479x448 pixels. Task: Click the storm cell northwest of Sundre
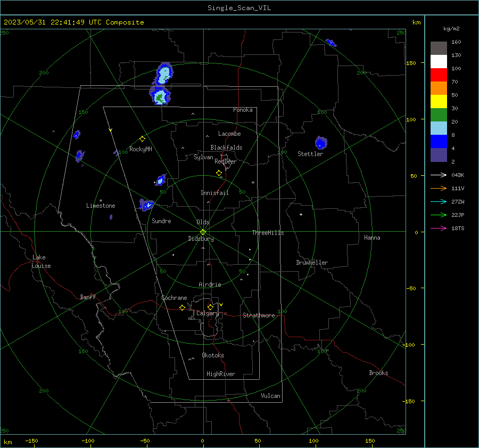click(x=146, y=205)
